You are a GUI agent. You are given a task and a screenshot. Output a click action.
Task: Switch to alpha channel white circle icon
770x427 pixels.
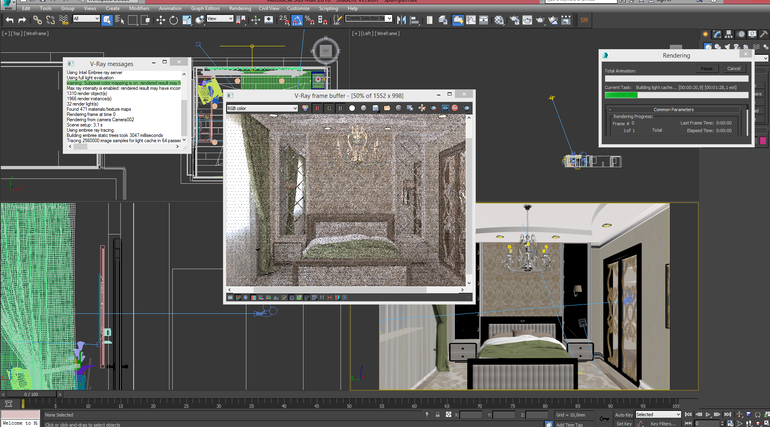(352, 108)
